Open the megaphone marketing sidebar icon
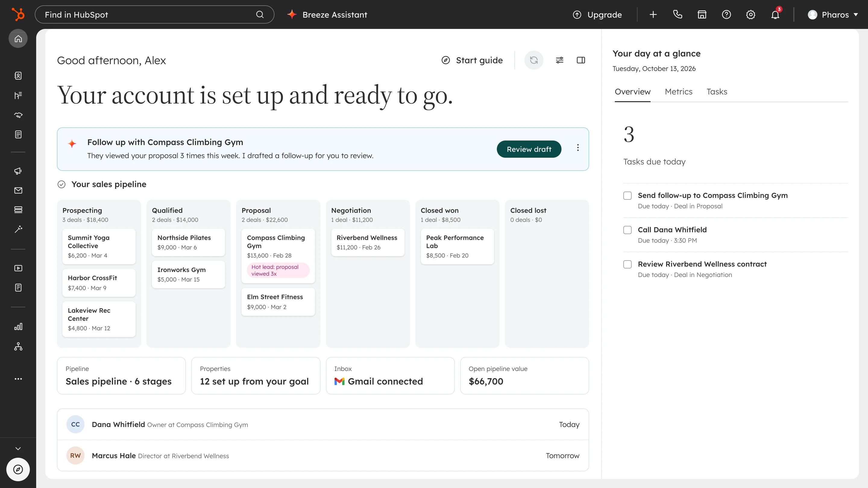The height and width of the screenshot is (488, 868). (x=18, y=171)
